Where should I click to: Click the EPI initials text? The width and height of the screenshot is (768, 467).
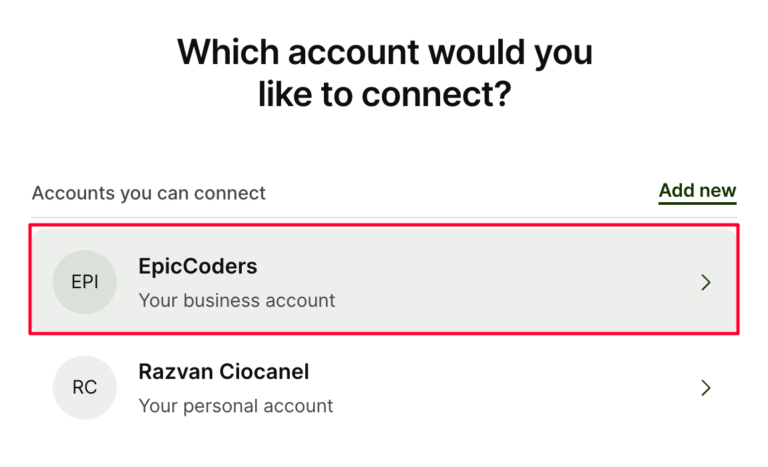point(85,282)
